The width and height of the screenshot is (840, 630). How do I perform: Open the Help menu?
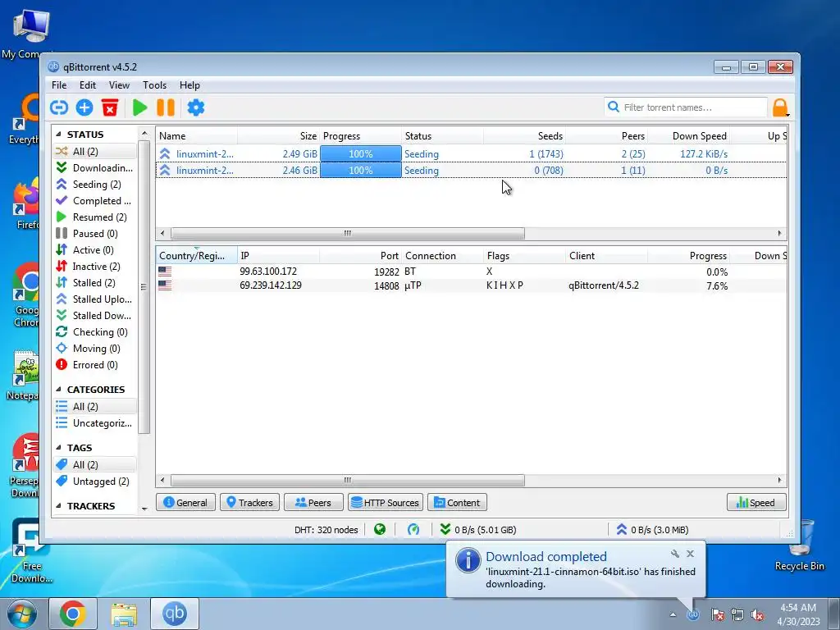(189, 85)
